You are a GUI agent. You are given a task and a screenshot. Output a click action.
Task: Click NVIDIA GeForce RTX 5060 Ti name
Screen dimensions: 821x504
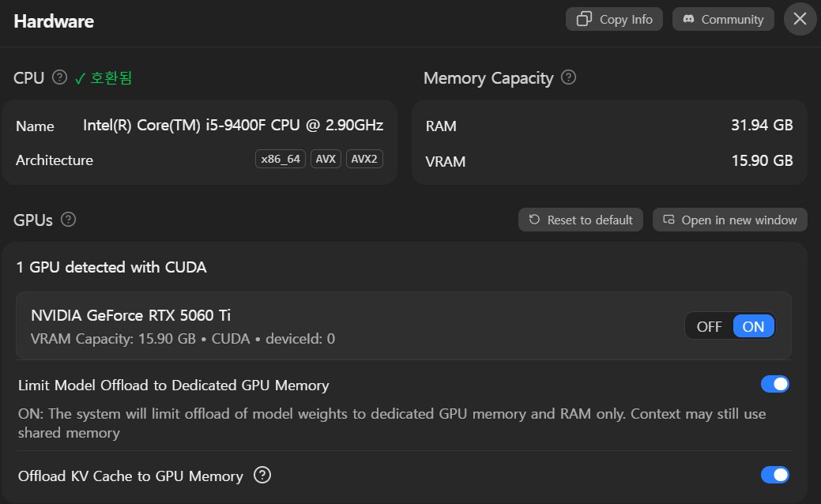coord(131,315)
